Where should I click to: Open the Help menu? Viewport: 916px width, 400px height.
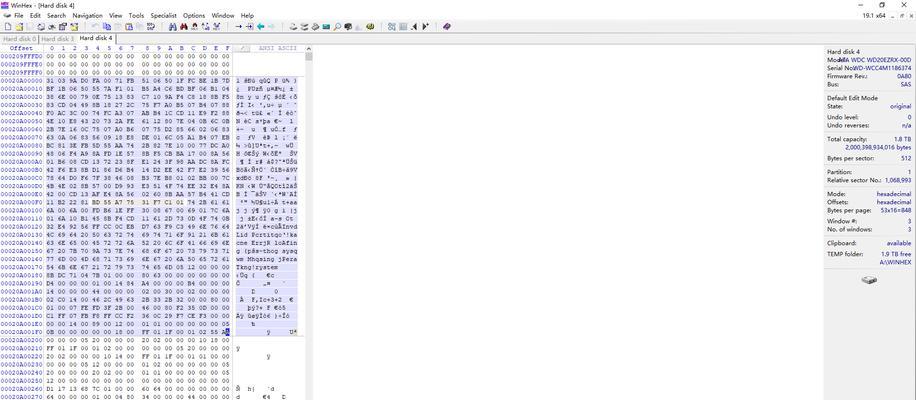coord(247,15)
